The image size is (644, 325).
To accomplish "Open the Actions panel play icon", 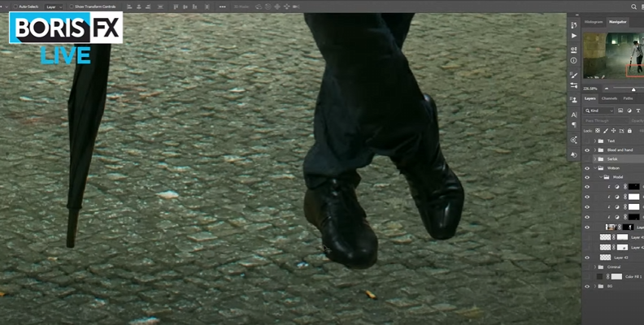I will coord(574,36).
